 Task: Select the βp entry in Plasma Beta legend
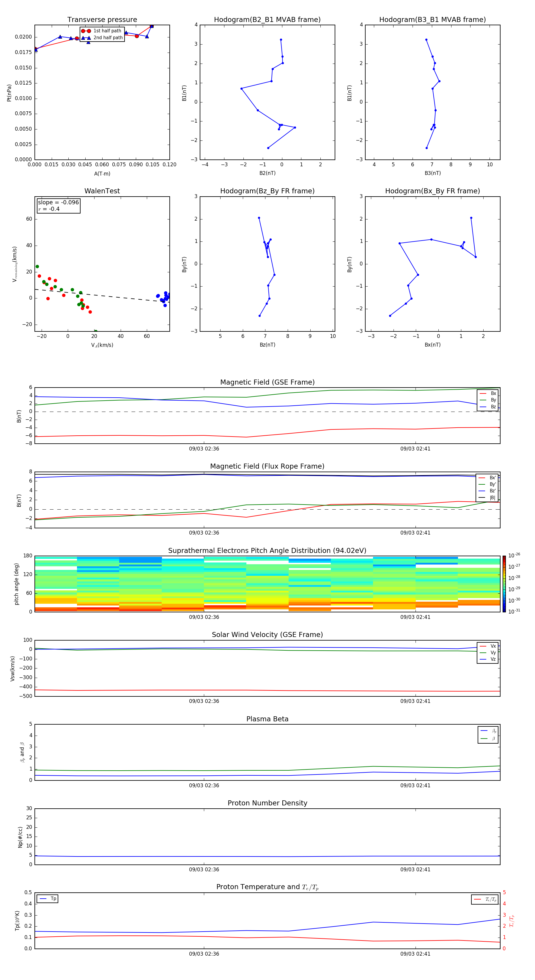coord(488,731)
